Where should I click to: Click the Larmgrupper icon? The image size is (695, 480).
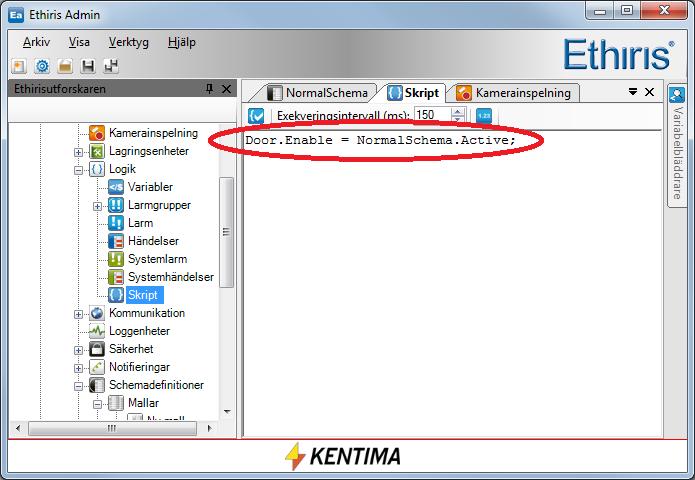(x=116, y=205)
